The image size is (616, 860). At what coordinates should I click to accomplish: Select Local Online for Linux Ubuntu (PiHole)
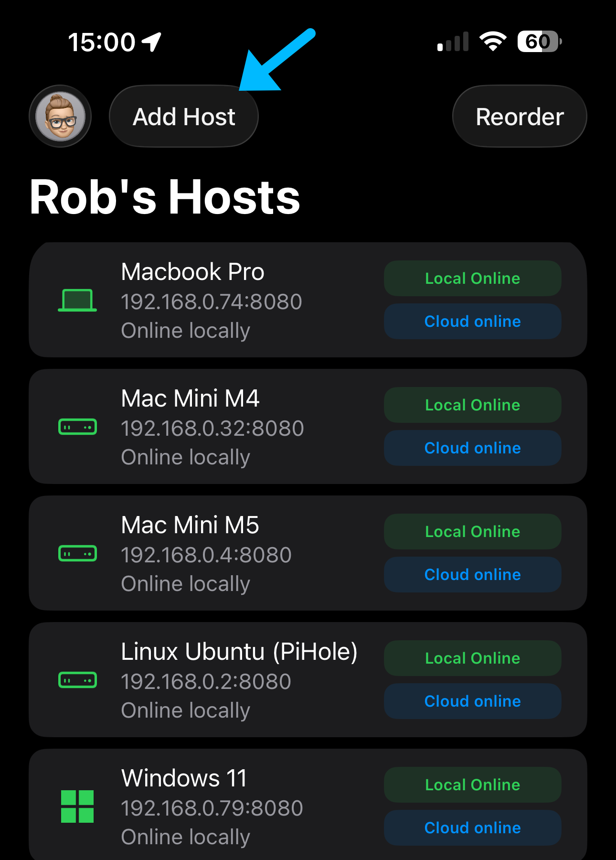coord(473,658)
